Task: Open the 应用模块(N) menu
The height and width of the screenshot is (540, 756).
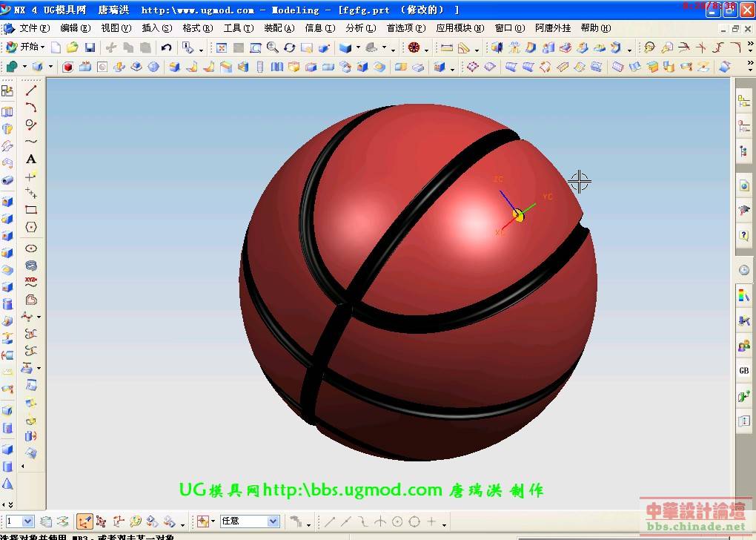Action: pyautogui.click(x=460, y=28)
